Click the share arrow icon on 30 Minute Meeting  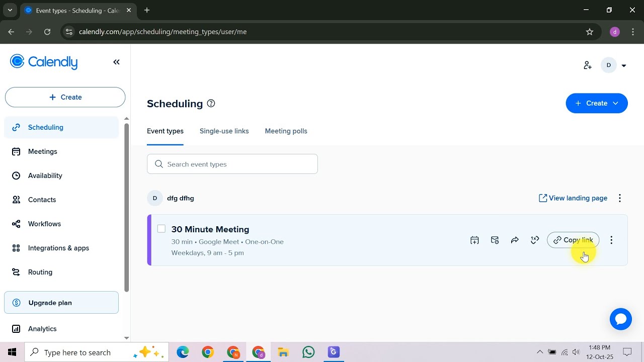515,240
